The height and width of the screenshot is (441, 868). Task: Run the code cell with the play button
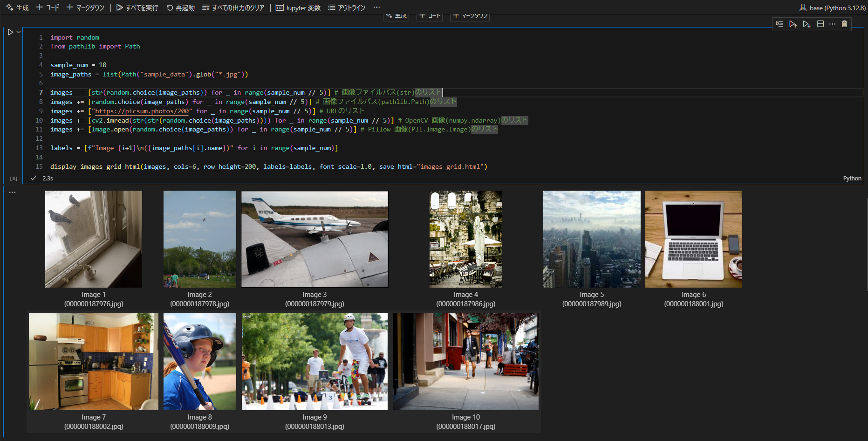10,32
